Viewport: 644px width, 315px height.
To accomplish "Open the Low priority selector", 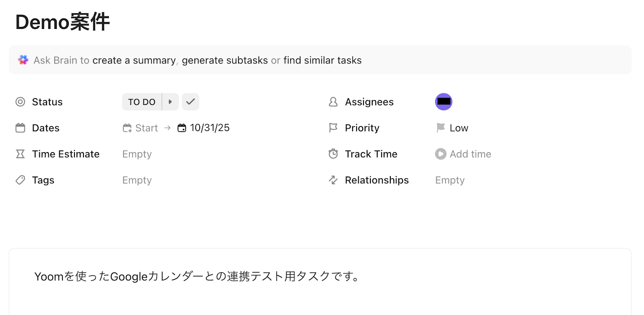I will 459,128.
